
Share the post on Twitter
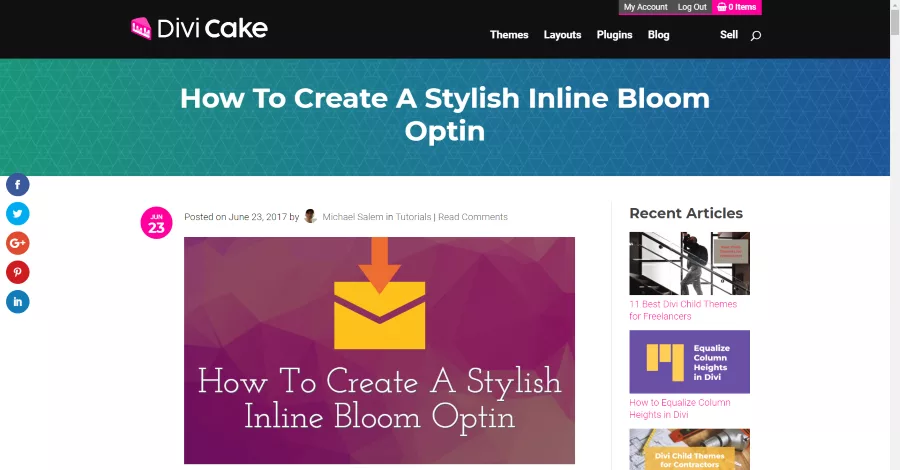[18, 213]
